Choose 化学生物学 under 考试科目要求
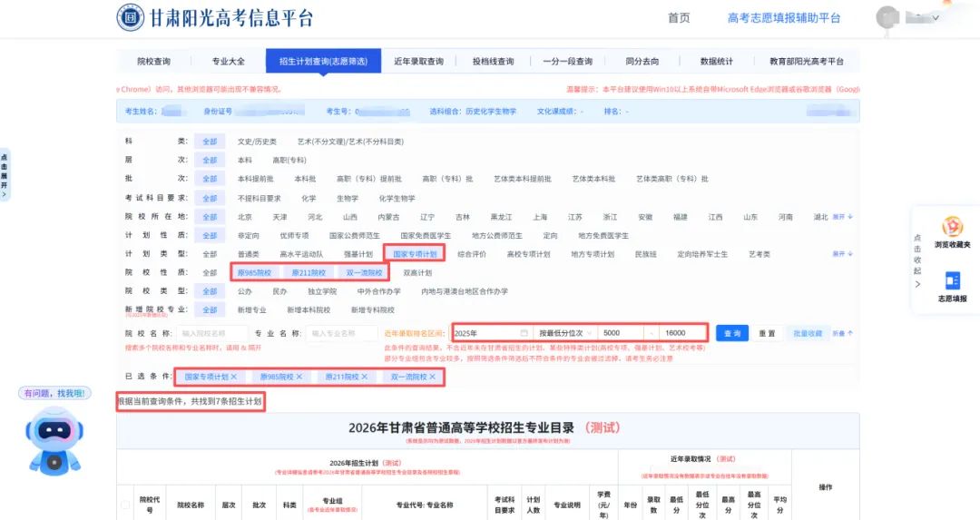 pyautogui.click(x=397, y=198)
